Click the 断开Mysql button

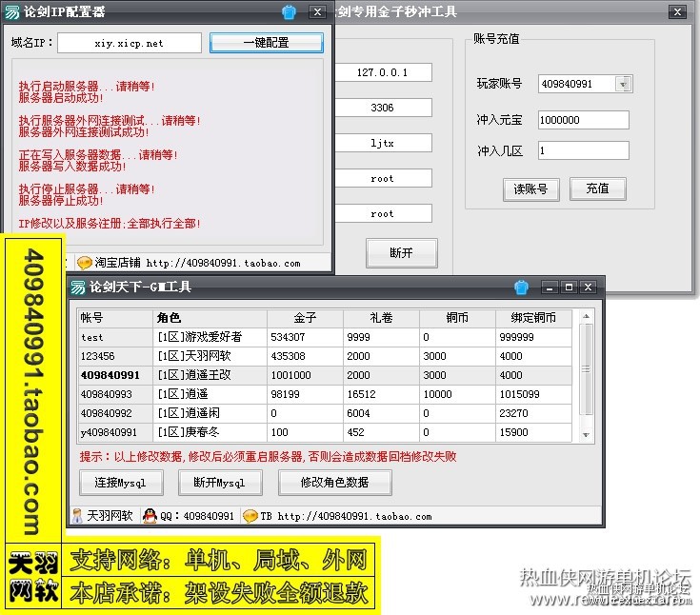[x=220, y=483]
